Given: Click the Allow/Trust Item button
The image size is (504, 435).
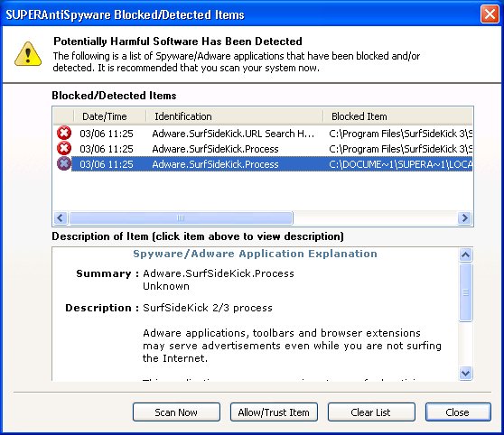Looking at the screenshot, I should [274, 412].
